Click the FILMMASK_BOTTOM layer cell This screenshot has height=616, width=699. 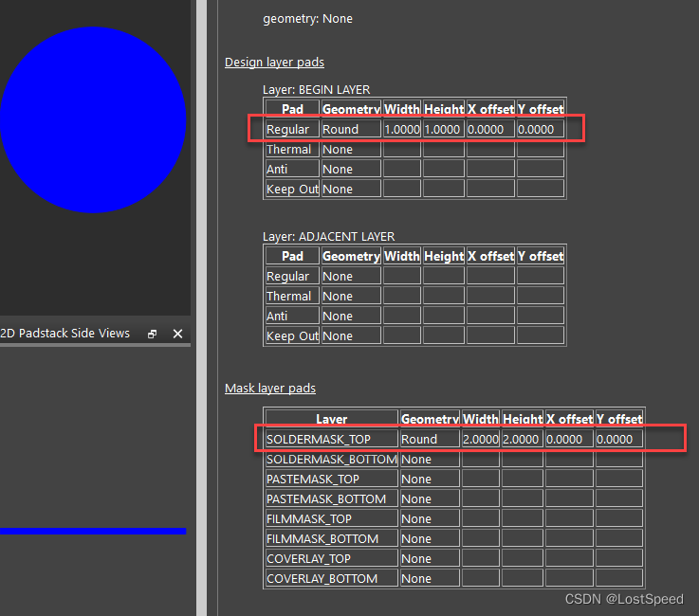[x=322, y=539]
